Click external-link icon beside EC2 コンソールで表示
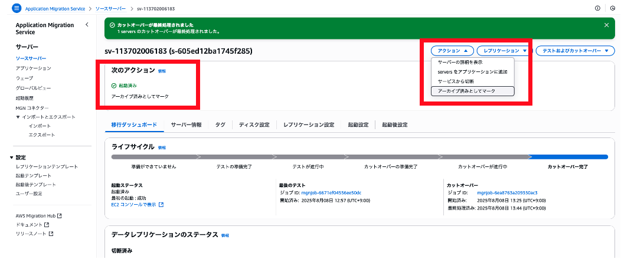 click(161, 204)
